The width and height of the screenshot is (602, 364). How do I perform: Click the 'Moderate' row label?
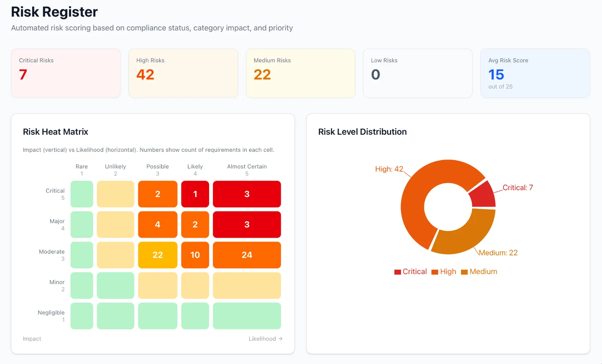point(52,252)
